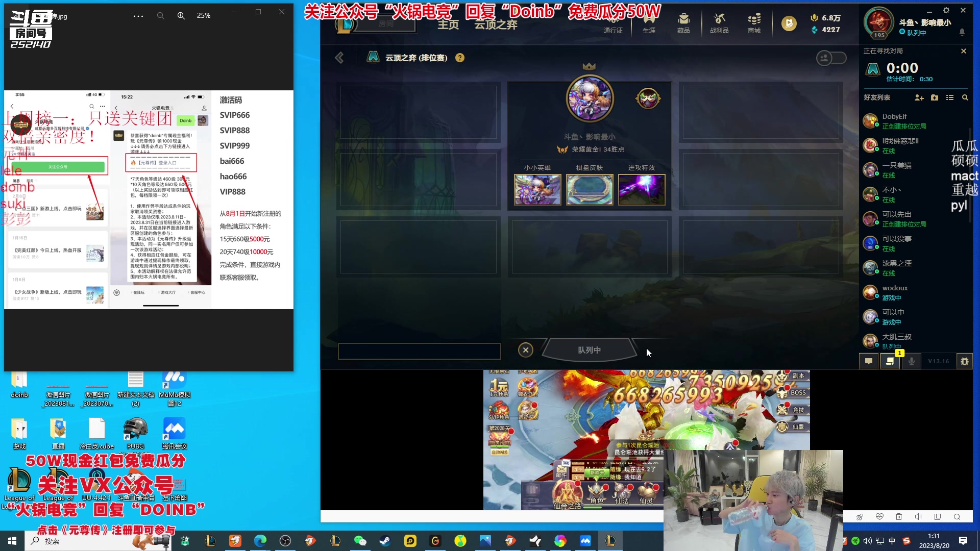Click the add friend icon in 好友列表
This screenshot has width=980, height=551.
(x=919, y=97)
